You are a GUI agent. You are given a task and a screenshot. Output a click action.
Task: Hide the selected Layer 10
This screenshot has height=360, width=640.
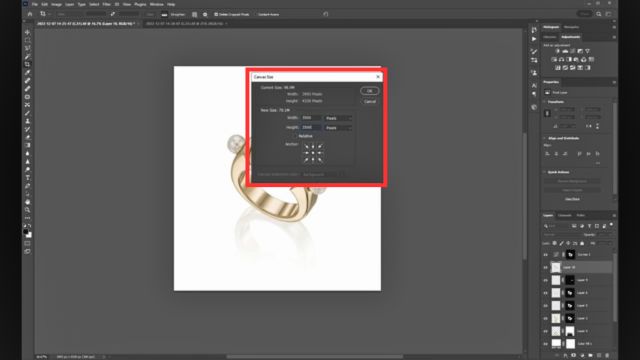point(545,267)
